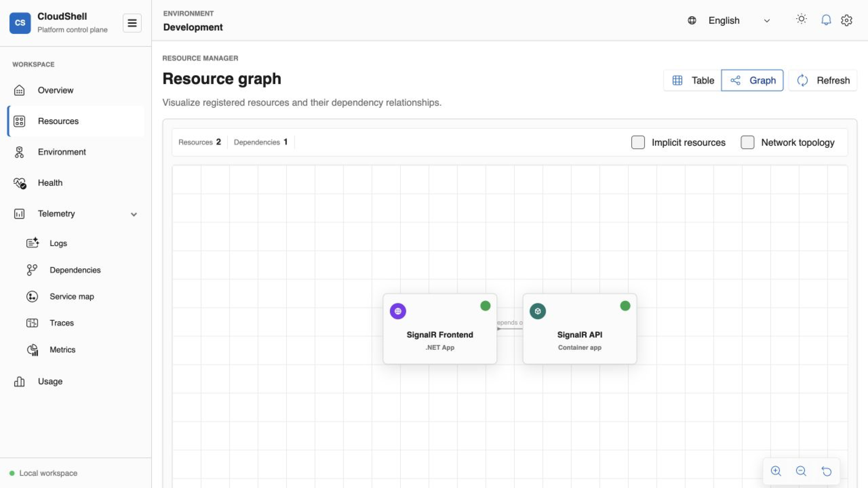Switch to Graph view
This screenshot has height=488, width=868.
(x=752, y=80)
